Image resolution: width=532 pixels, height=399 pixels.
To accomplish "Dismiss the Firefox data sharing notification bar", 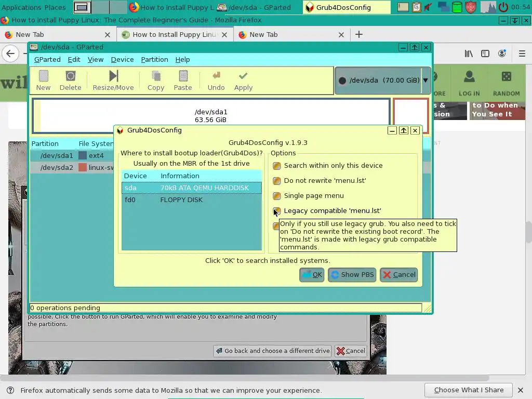I will pyautogui.click(x=521, y=390).
